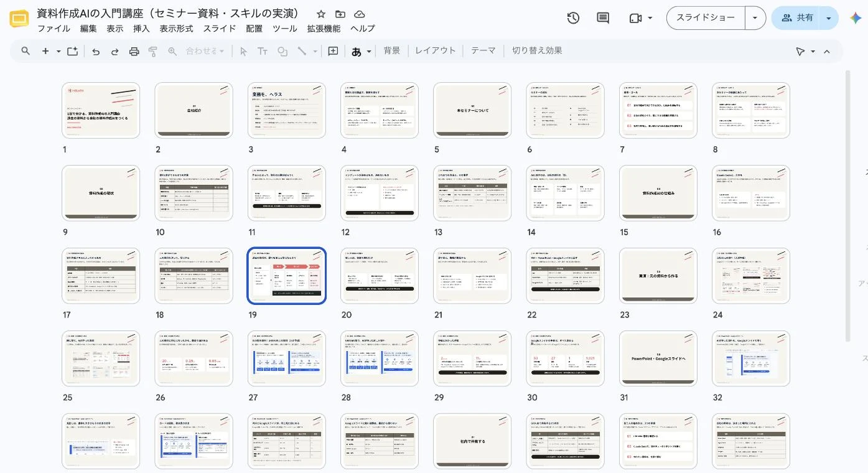Undo the last action
This screenshot has width=868, height=473.
point(96,51)
